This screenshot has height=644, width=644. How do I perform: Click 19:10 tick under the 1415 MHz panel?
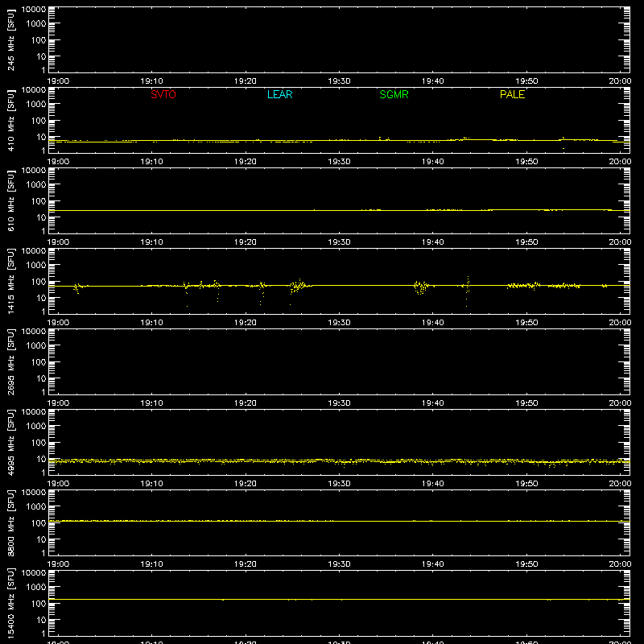click(151, 323)
